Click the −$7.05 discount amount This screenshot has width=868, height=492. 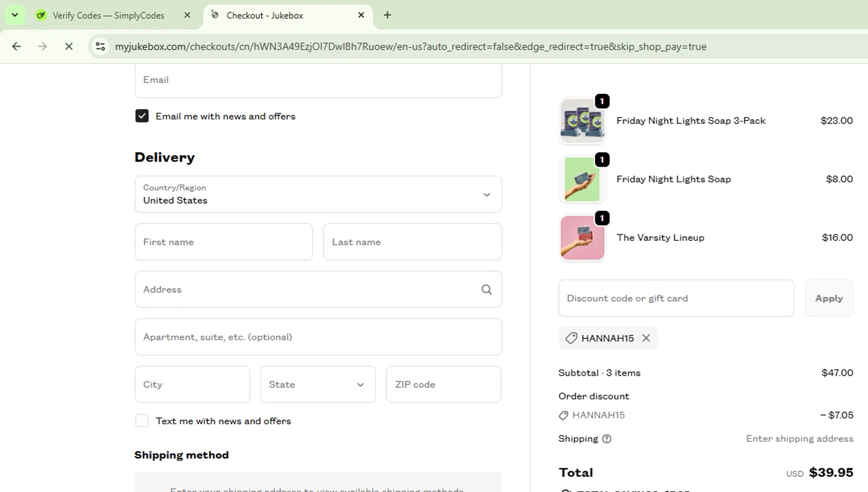tap(836, 415)
